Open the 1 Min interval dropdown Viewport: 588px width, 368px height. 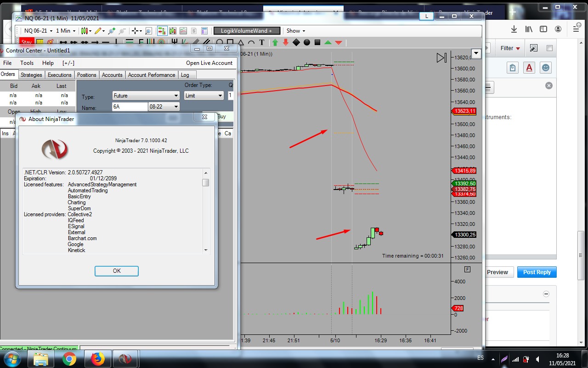(x=66, y=31)
